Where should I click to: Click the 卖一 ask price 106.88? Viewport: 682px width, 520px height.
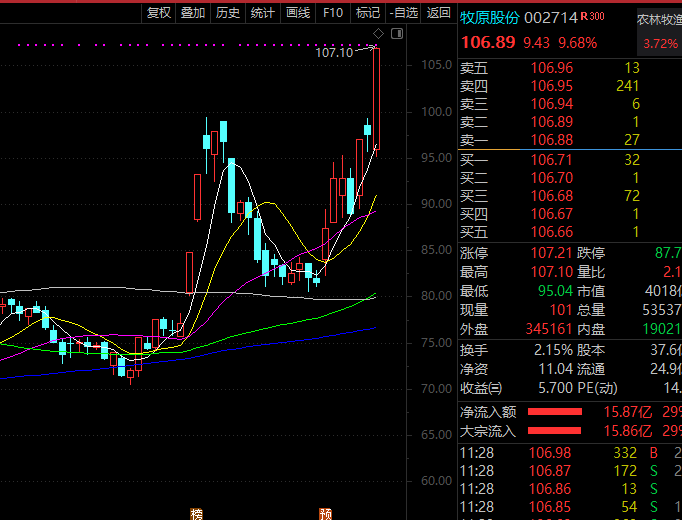click(x=551, y=139)
